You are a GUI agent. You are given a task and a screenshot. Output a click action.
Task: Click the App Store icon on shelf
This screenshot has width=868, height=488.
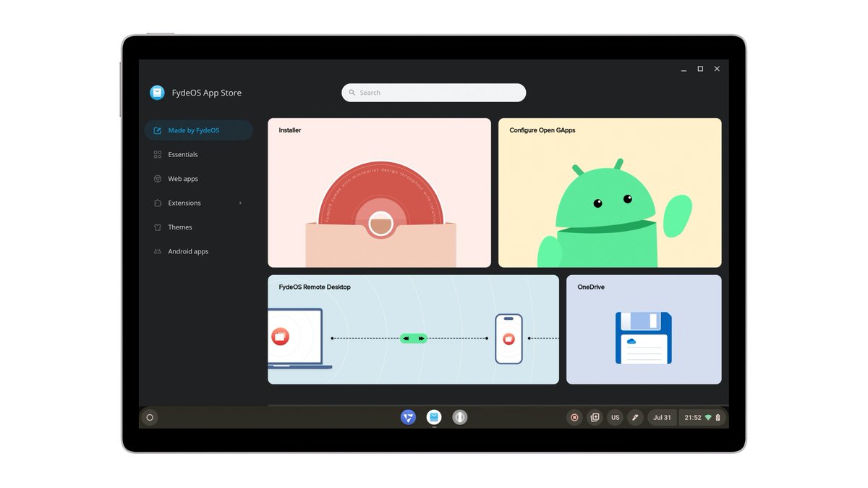[434, 417]
